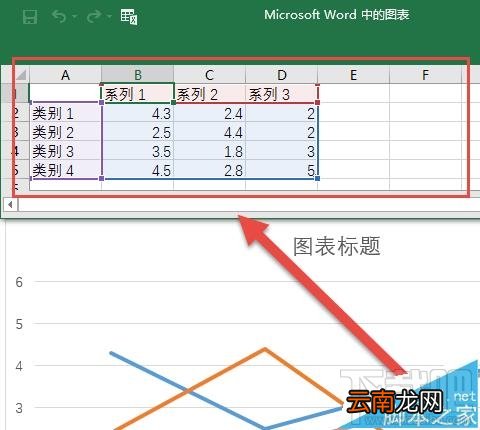480x430 pixels.
Task: Select the cell with value 2.8
Action: tap(209, 170)
